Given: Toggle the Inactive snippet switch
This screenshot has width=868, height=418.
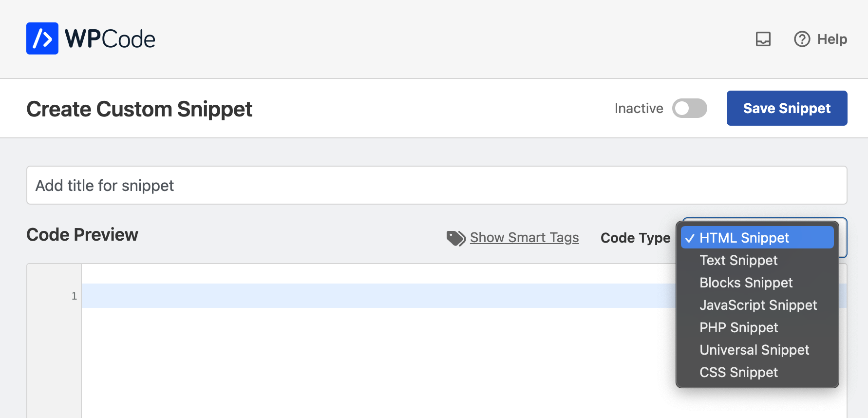Looking at the screenshot, I should click(690, 108).
